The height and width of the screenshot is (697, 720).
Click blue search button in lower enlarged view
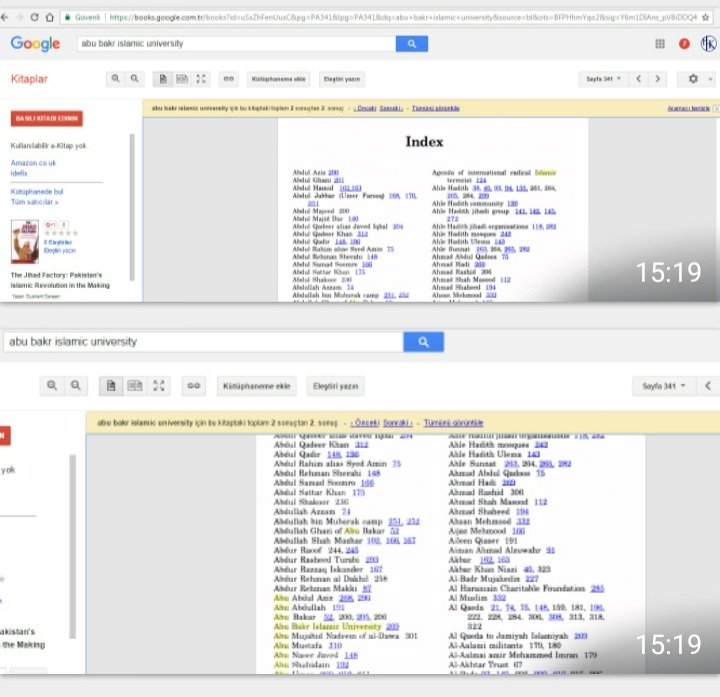click(x=423, y=342)
